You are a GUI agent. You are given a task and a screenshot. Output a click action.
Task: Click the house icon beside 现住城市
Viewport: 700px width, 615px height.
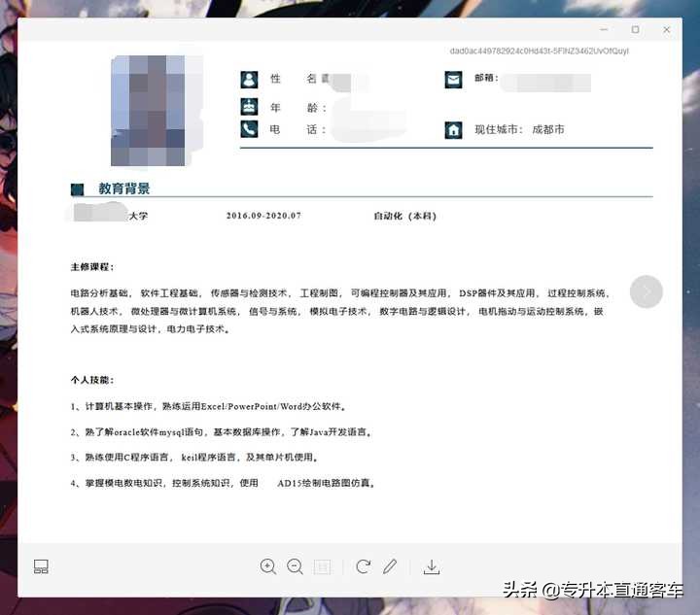tap(453, 130)
